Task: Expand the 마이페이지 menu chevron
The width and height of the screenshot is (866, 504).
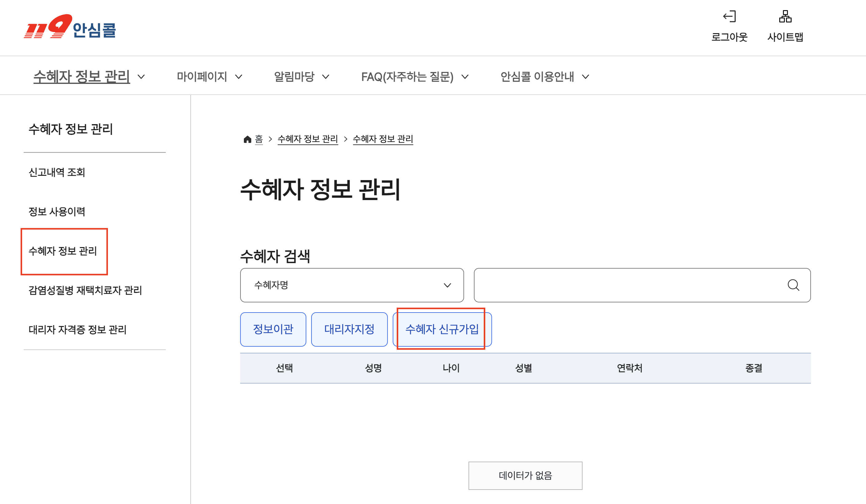Action: pos(239,77)
